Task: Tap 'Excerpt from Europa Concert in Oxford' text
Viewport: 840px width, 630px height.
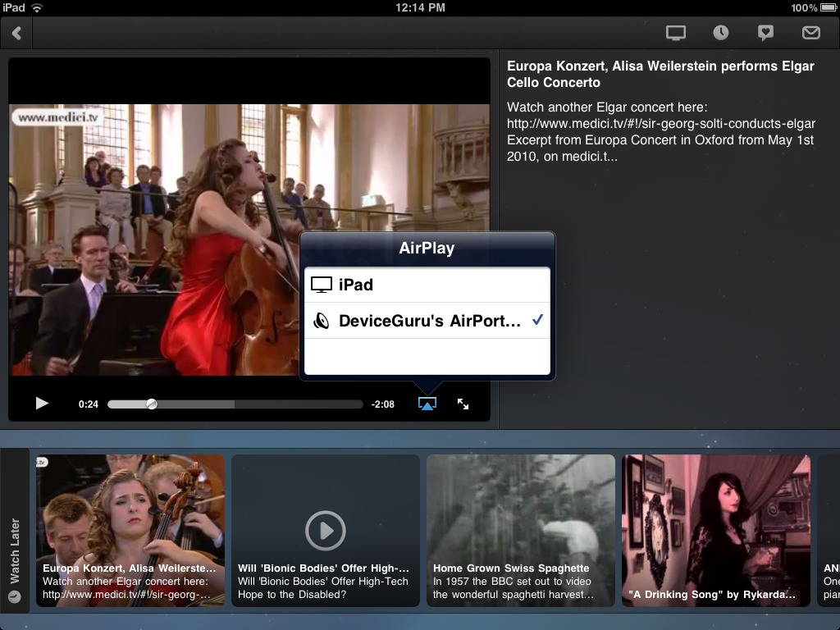Action: (x=660, y=139)
